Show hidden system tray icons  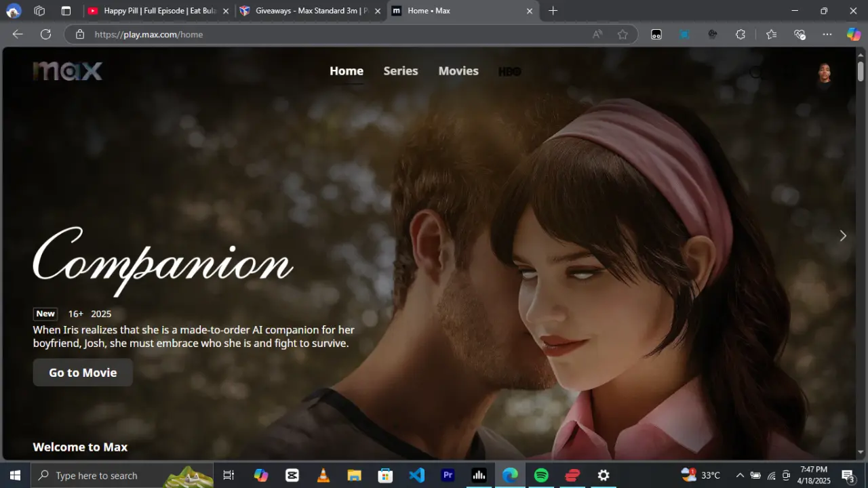pyautogui.click(x=740, y=475)
